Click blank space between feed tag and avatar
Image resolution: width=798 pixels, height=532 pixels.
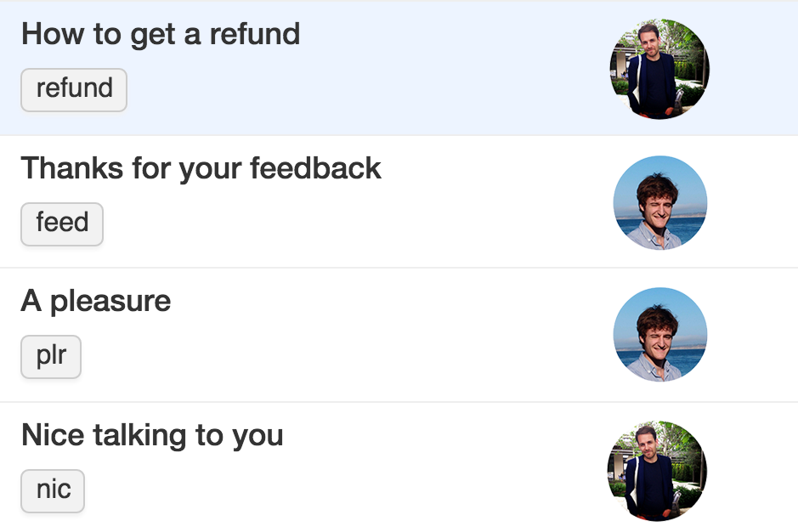tap(356, 224)
